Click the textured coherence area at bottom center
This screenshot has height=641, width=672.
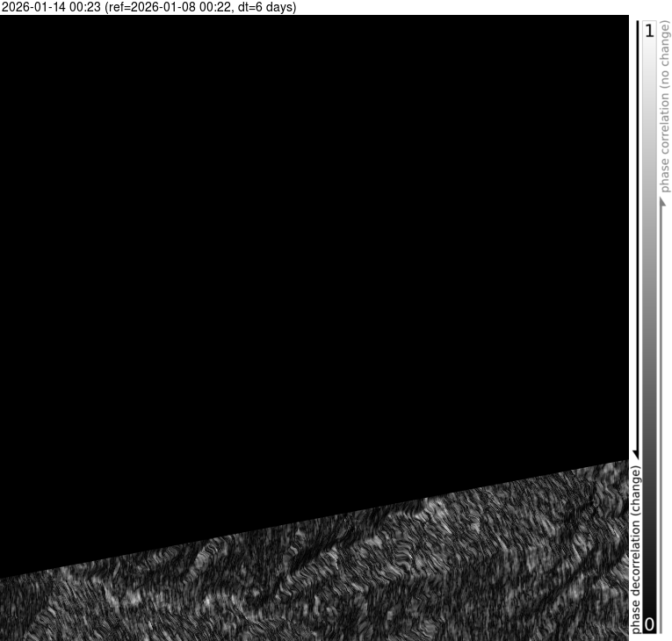point(316,580)
